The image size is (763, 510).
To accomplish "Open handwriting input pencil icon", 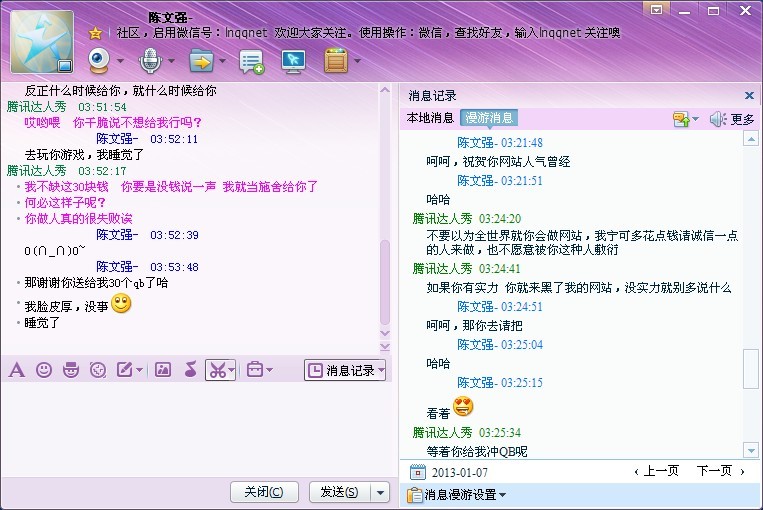I will [x=125, y=370].
